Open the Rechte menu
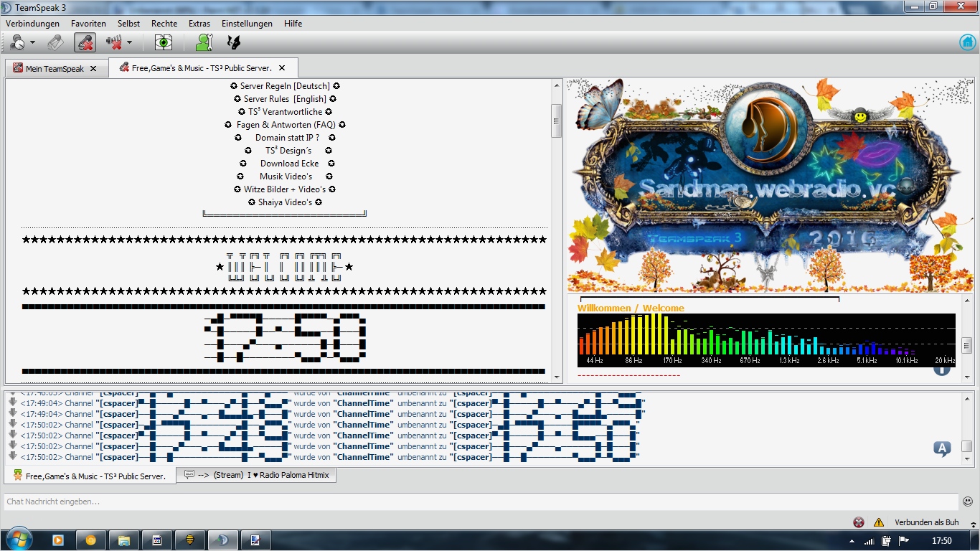The height and width of the screenshot is (551, 980). click(x=164, y=24)
